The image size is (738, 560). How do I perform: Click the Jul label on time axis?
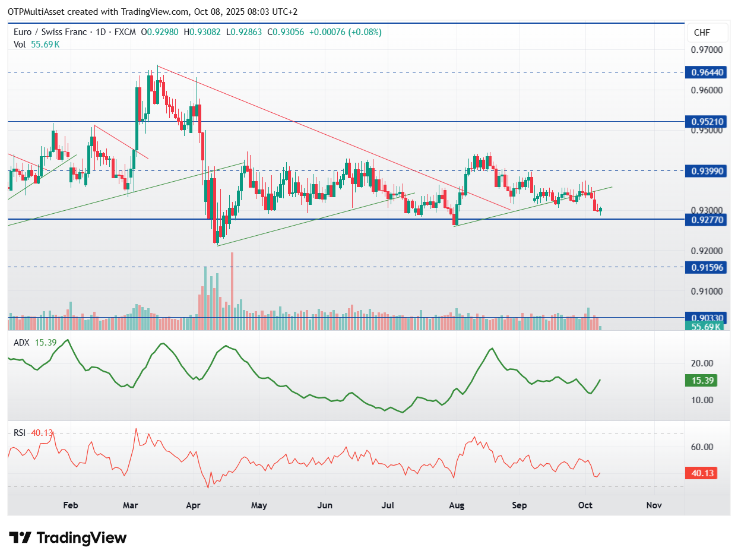pos(388,505)
